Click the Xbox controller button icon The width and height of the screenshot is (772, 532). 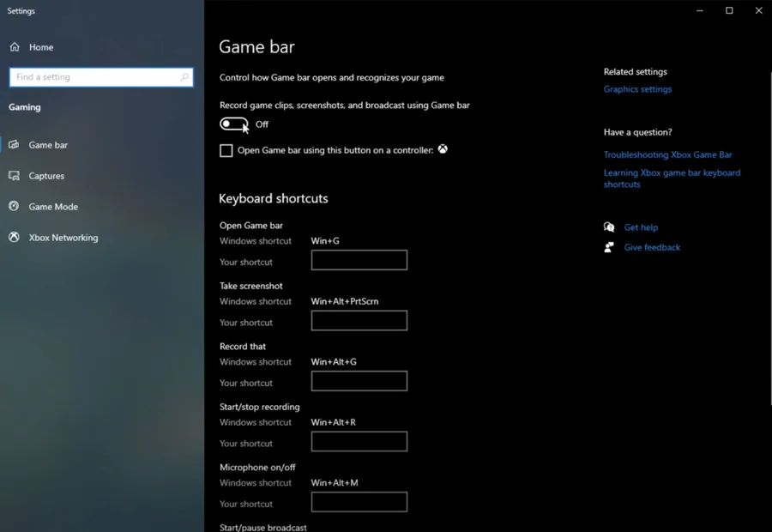click(x=443, y=148)
